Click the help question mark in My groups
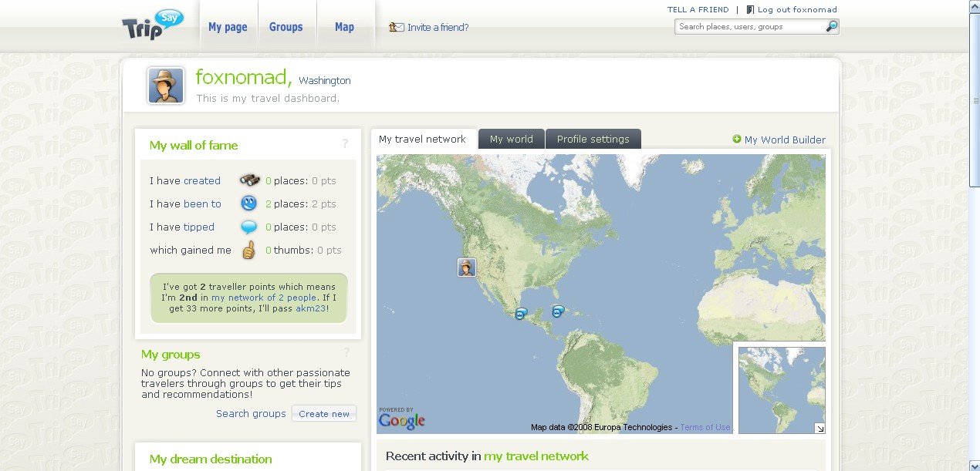Image resolution: width=980 pixels, height=471 pixels. click(346, 353)
